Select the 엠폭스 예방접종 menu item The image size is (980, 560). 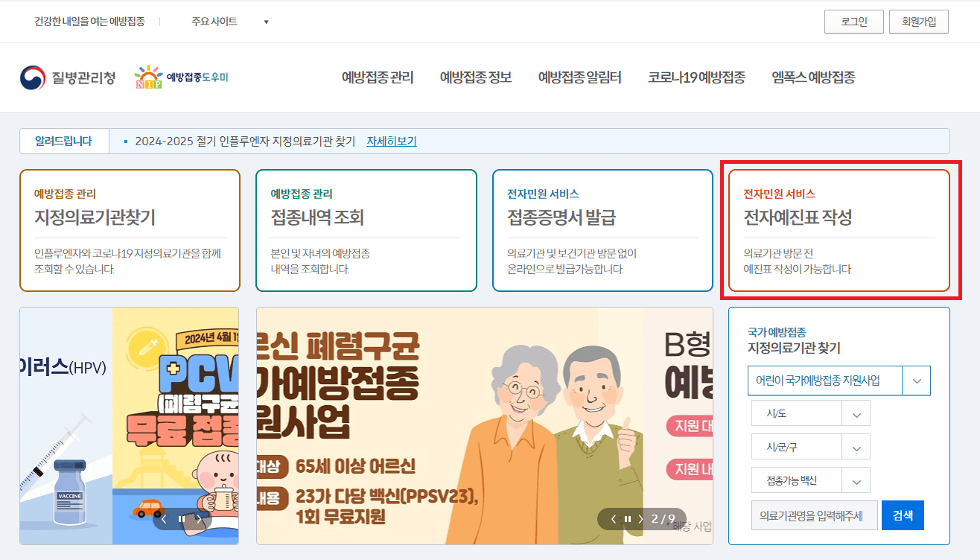814,77
